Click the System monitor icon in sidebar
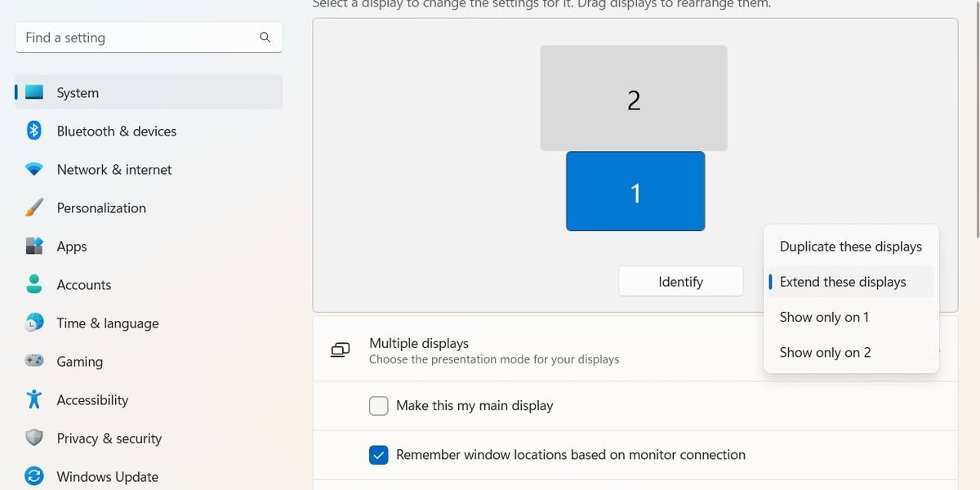The height and width of the screenshot is (490, 980). [x=34, y=93]
